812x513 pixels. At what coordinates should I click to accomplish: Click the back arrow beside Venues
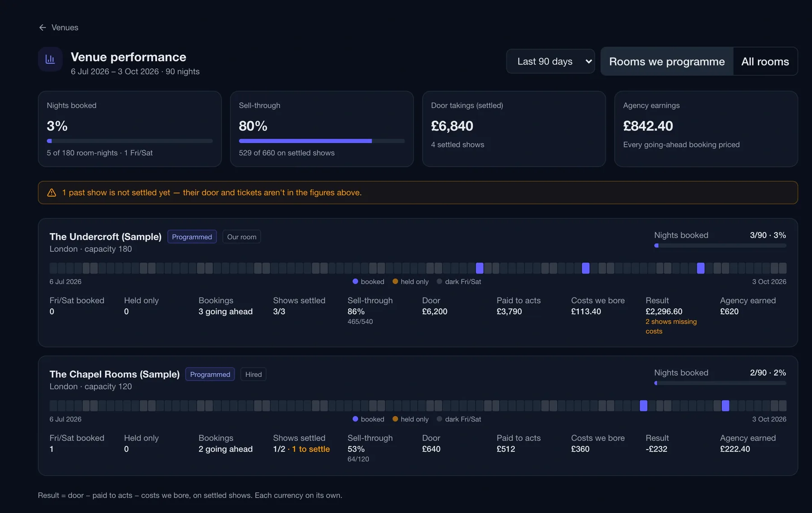pos(42,27)
